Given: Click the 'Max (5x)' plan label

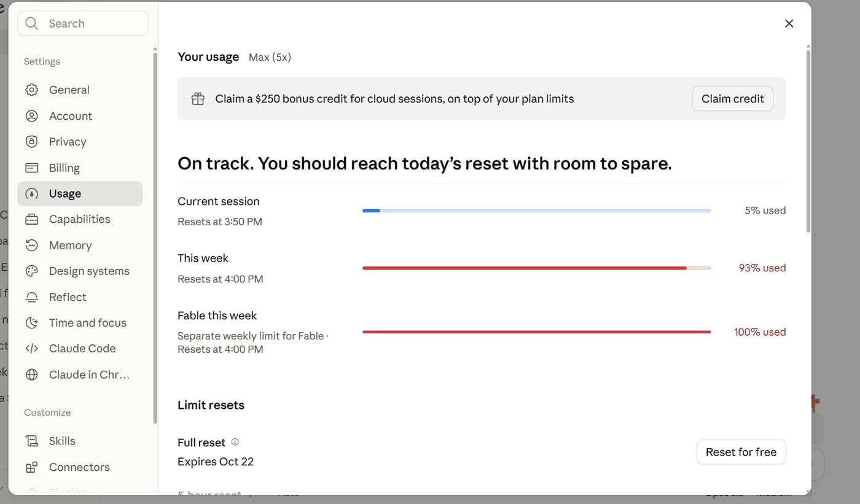Looking at the screenshot, I should 270,57.
